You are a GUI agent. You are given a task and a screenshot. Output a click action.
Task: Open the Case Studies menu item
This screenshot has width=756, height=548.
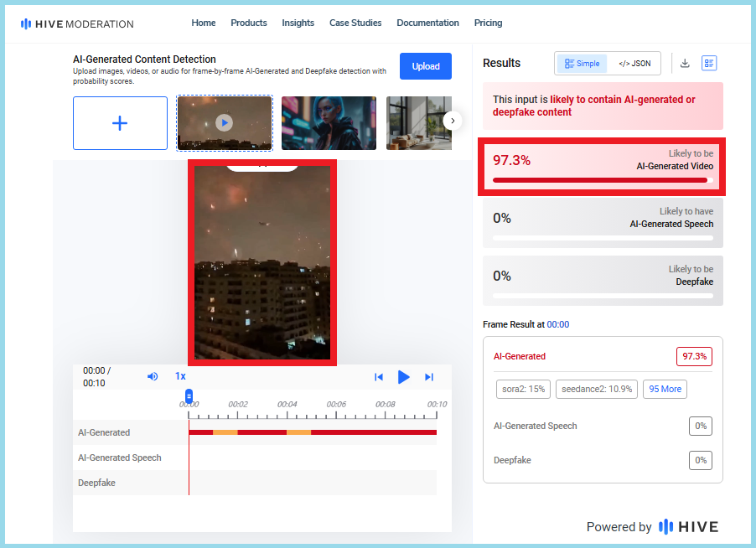[355, 23]
